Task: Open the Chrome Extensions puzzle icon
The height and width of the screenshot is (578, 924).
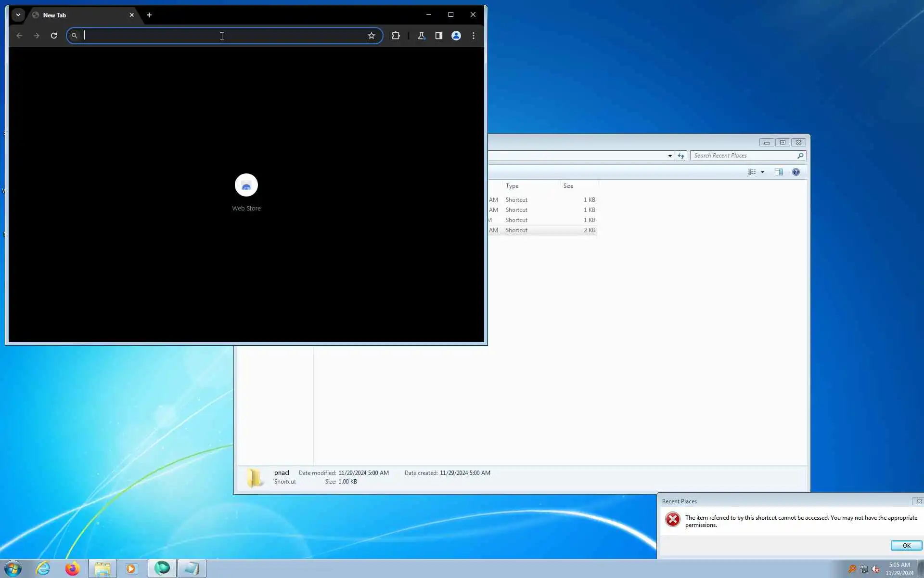Action: click(396, 36)
